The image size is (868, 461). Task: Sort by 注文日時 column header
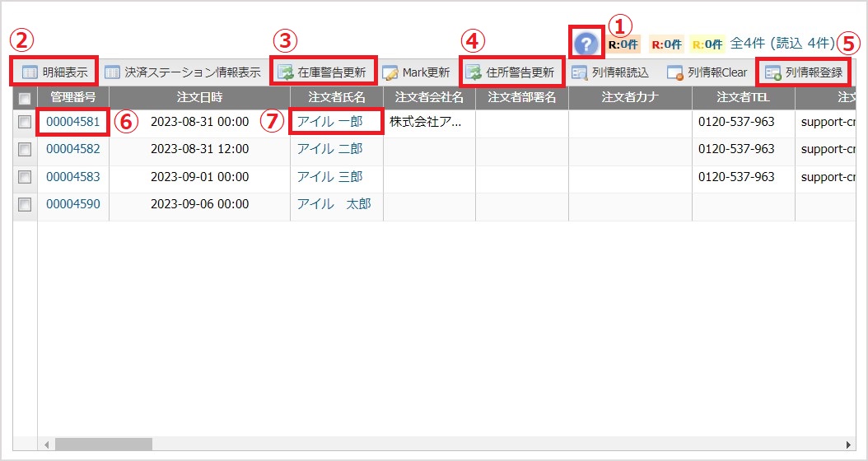coord(199,98)
